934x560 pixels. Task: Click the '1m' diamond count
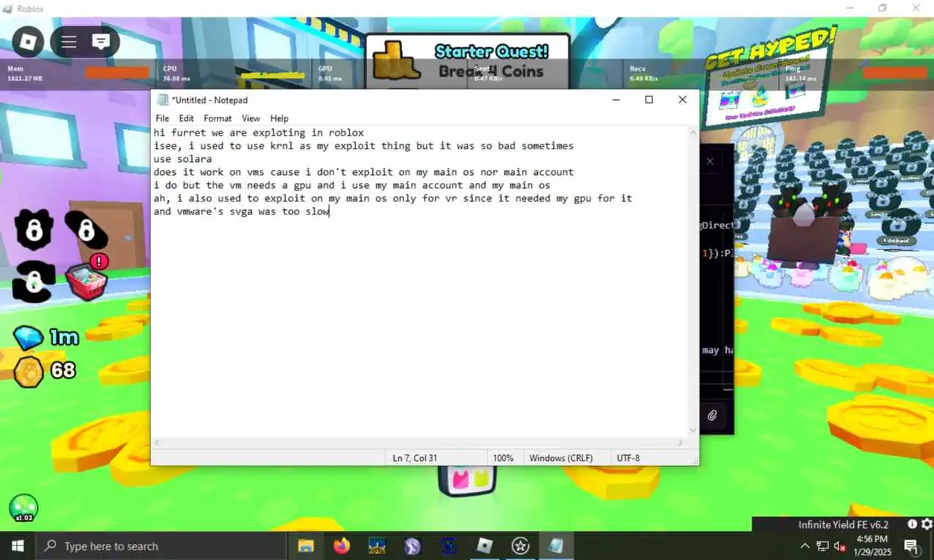click(63, 338)
